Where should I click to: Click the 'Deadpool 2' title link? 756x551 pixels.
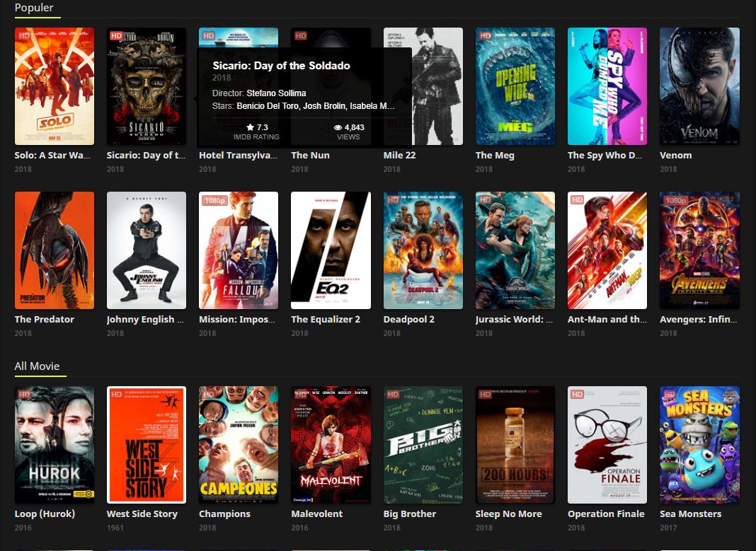tap(409, 319)
